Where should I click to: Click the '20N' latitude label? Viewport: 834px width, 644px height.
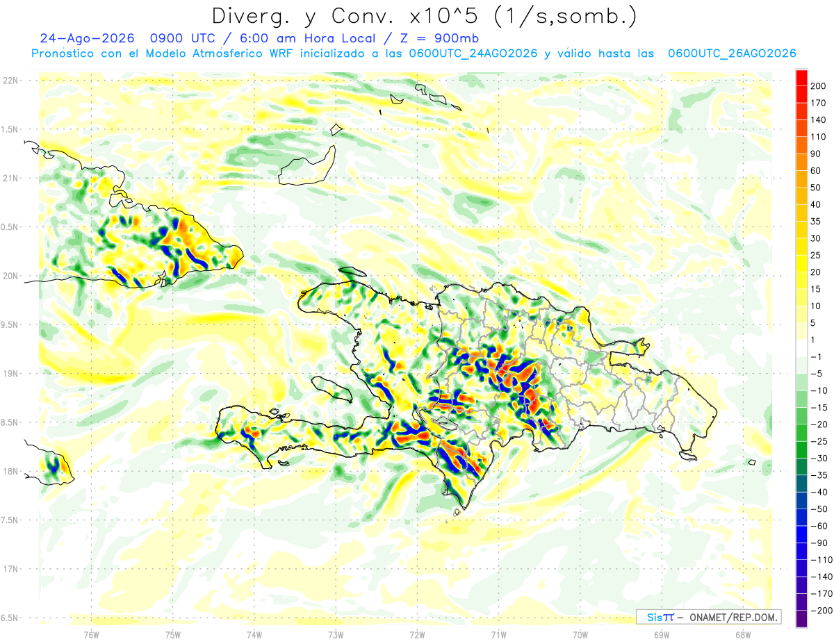pos(10,276)
